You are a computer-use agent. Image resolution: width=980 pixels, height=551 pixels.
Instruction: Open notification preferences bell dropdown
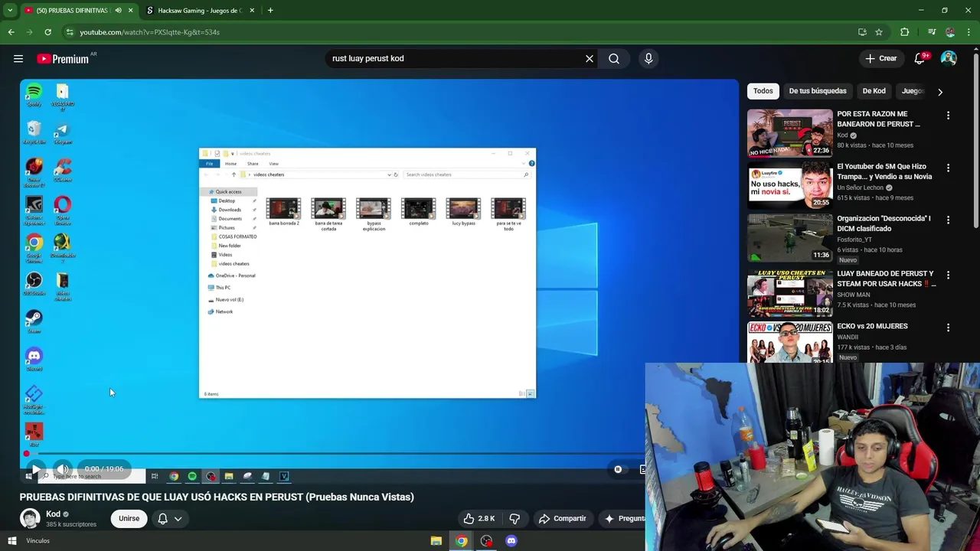coord(170,518)
